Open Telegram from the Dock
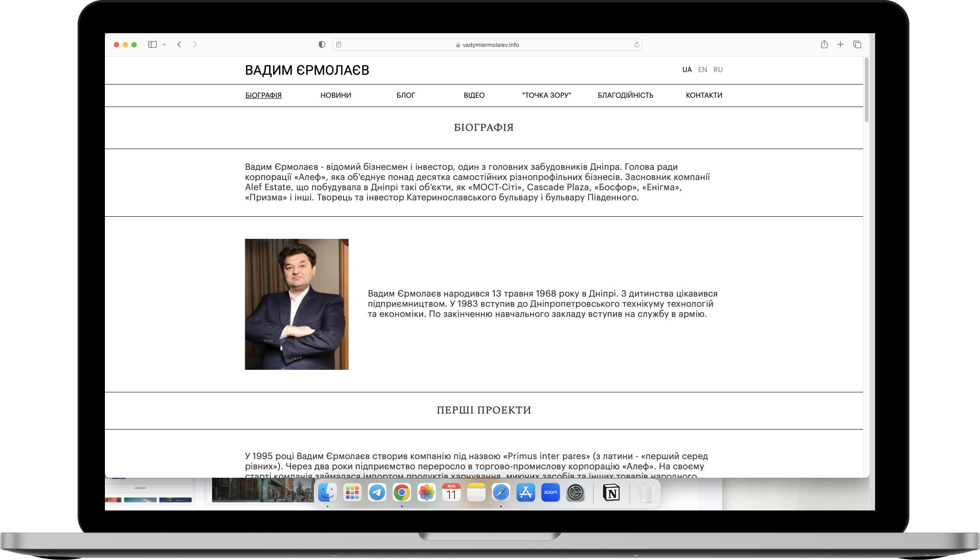Viewport: 980px width, 560px height. [x=376, y=492]
